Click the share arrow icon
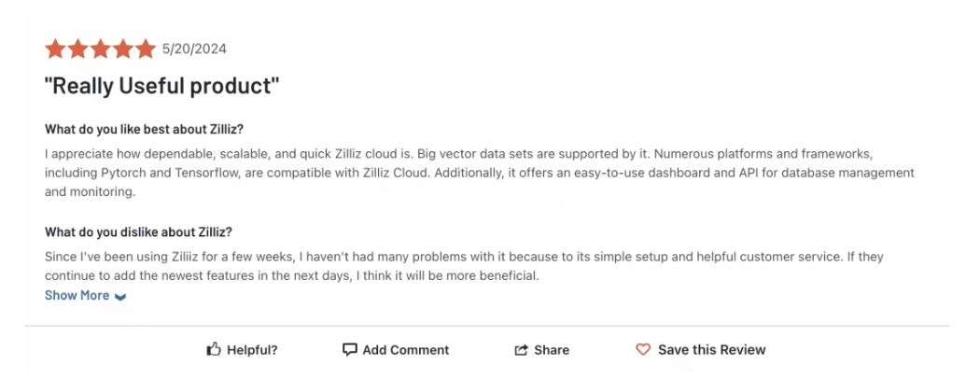This screenshot has height=392, width=980. point(521,350)
